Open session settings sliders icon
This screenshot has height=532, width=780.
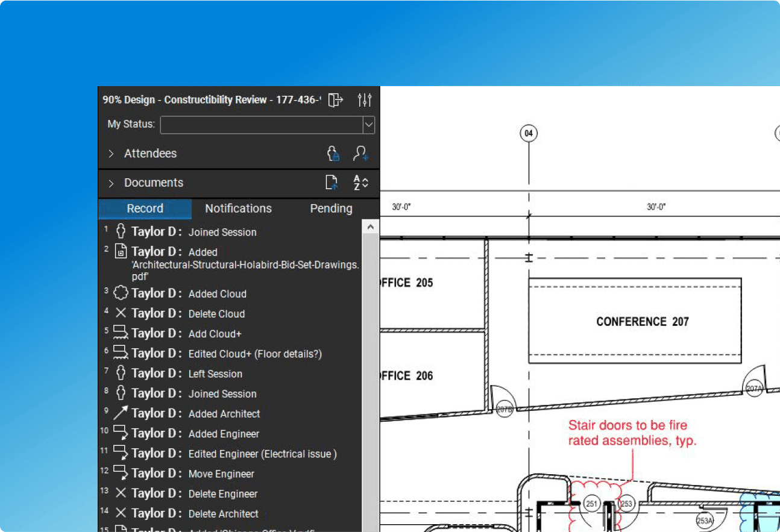click(365, 100)
